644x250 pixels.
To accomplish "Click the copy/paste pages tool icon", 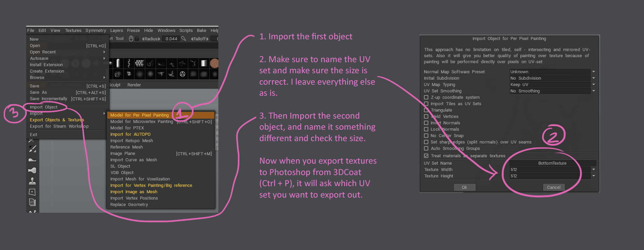I will point(32,202).
